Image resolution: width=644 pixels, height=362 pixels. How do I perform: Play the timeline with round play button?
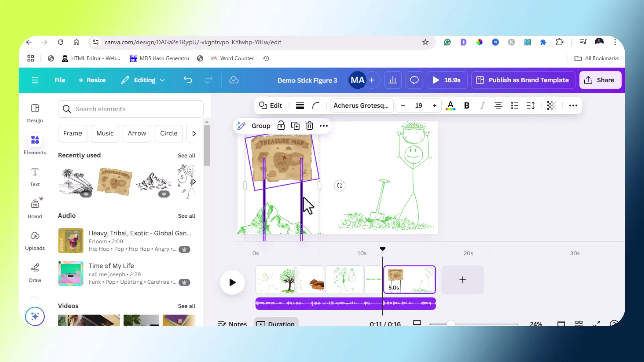tap(232, 282)
